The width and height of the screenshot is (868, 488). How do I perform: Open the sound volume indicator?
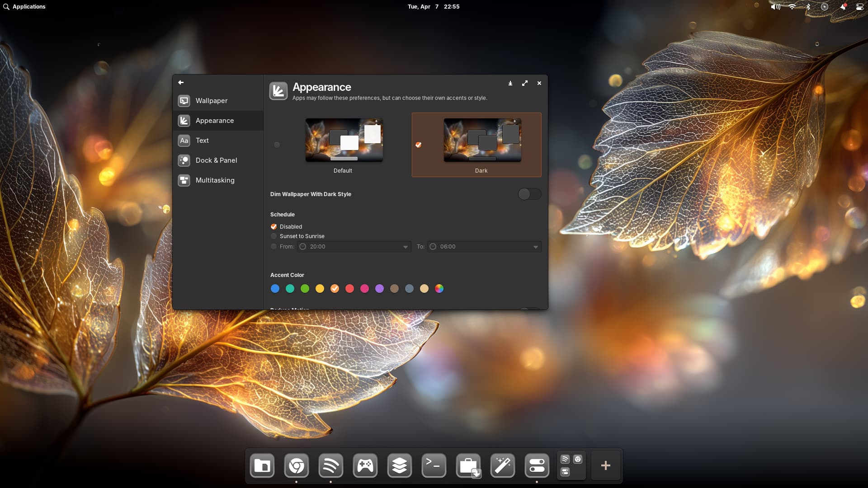775,7
